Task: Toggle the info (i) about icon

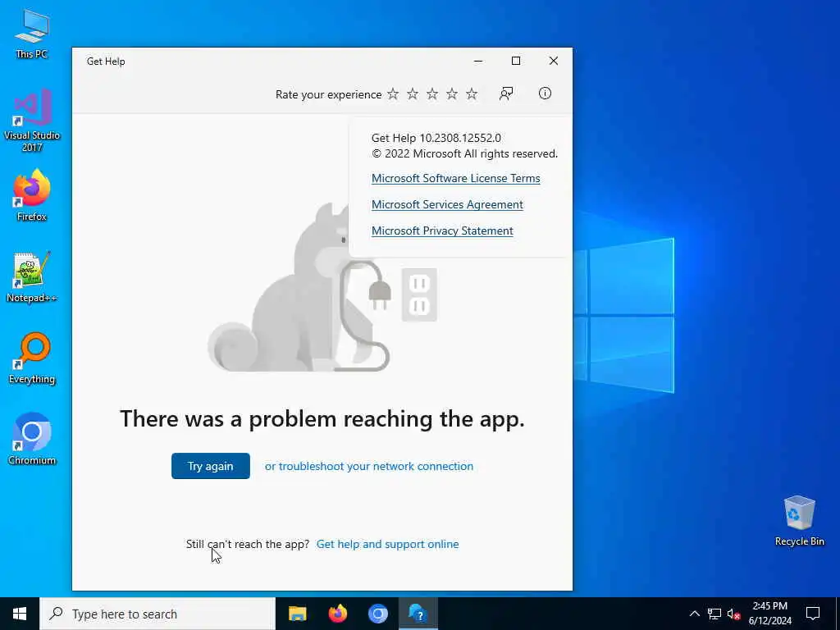Action: 545,94
